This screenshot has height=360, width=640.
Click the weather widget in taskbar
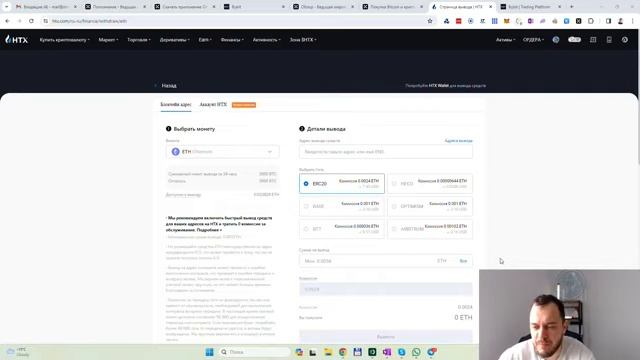tap(18, 352)
